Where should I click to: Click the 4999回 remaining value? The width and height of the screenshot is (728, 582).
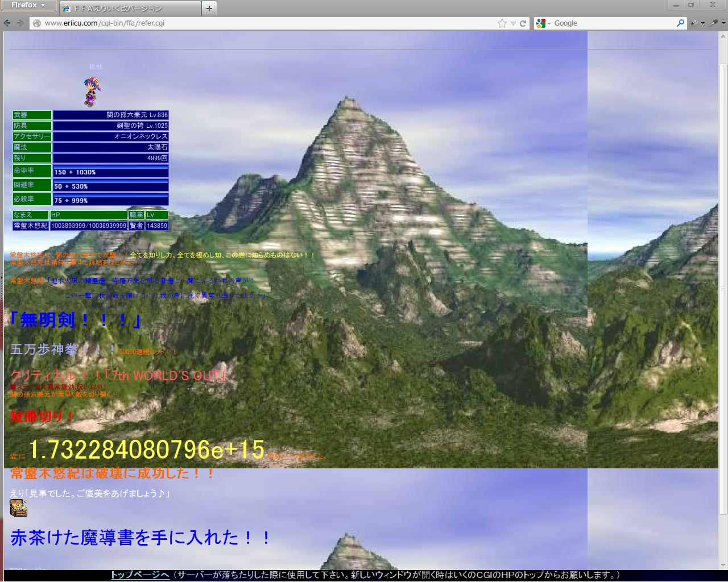[111, 158]
